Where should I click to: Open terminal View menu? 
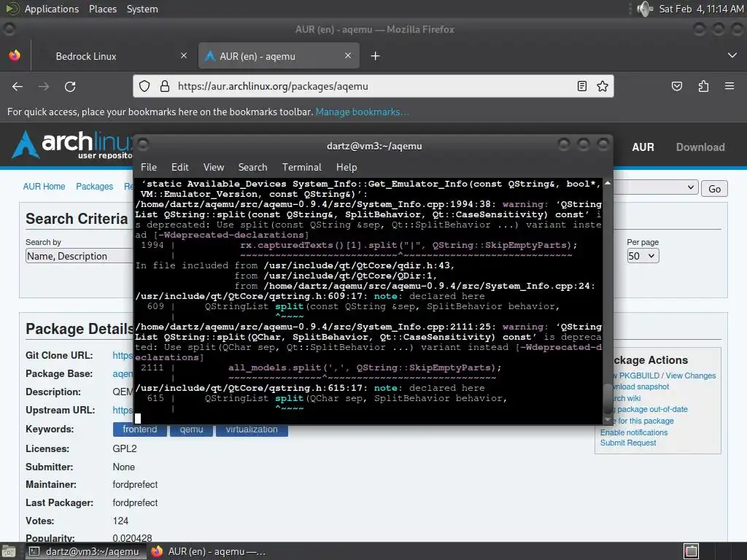(x=214, y=167)
